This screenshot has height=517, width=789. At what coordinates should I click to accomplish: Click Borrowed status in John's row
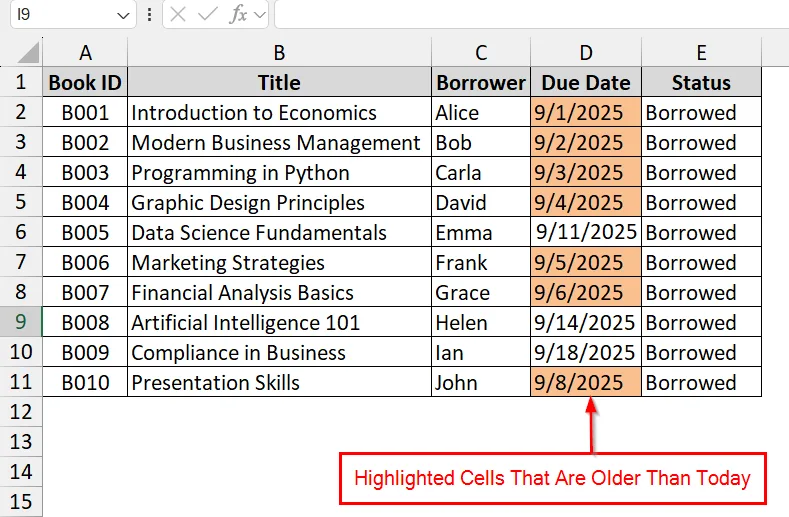[x=701, y=382]
